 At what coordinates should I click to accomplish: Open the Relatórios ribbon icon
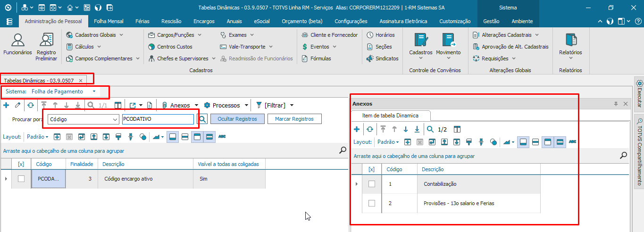[570, 46]
